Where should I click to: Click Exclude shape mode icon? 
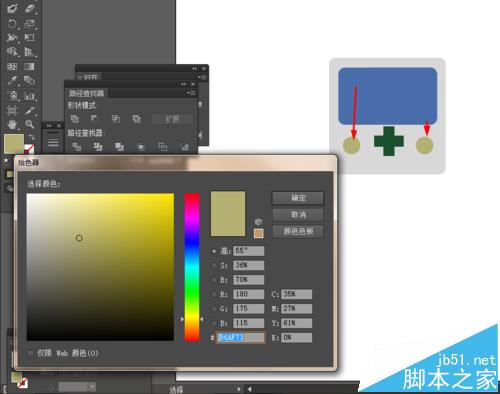click(137, 119)
